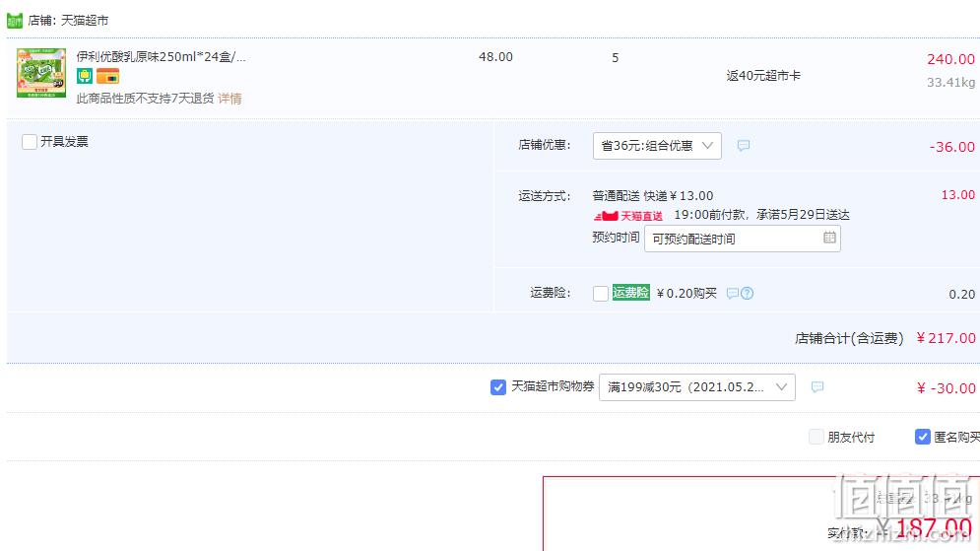Click the 0.20 freight insurance amount
Viewport: 980px width, 551px height.
coord(962,294)
